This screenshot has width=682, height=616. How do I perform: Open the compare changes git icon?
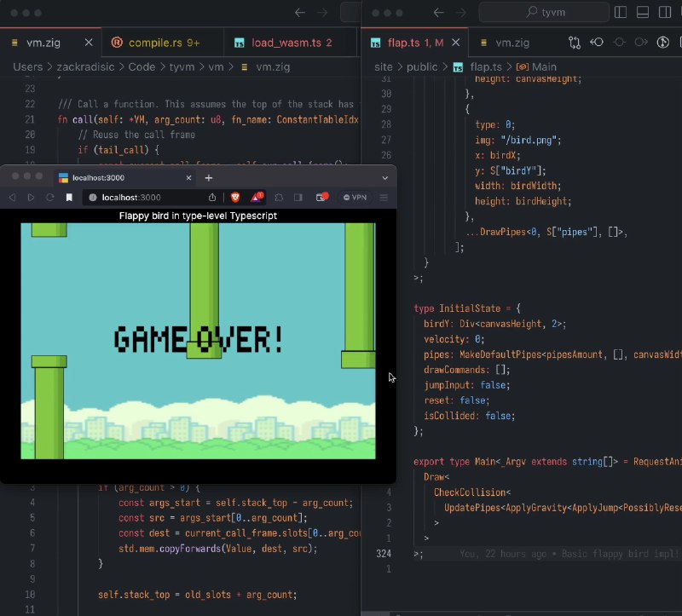(x=574, y=42)
